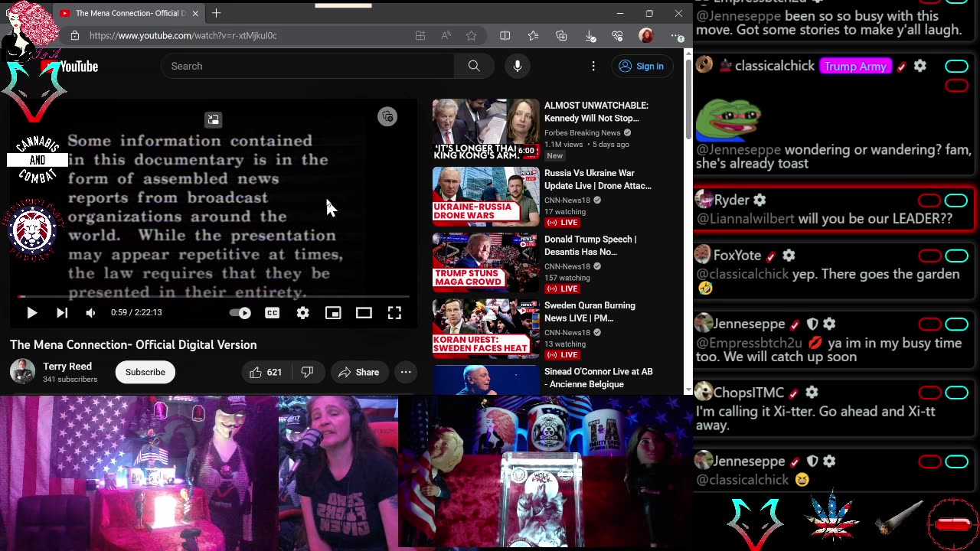Screen dimensions: 980x551
Task: Switch to miniplayer mode
Action: click(333, 313)
